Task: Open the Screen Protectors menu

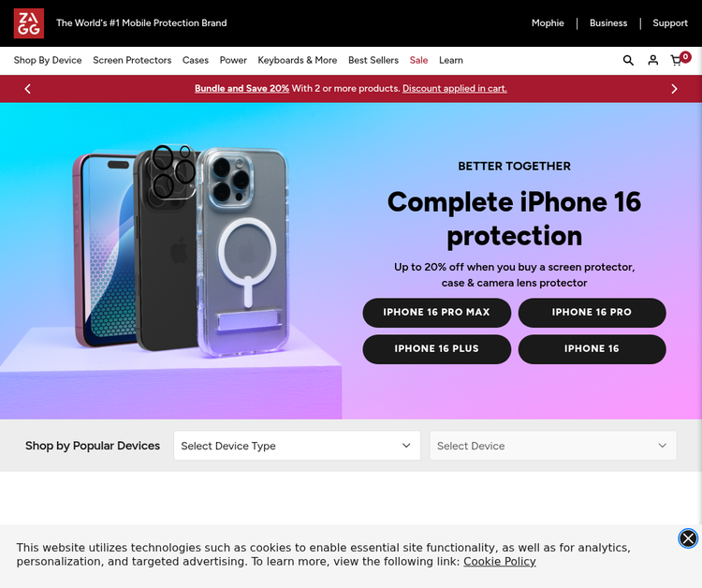Action: pos(132,60)
